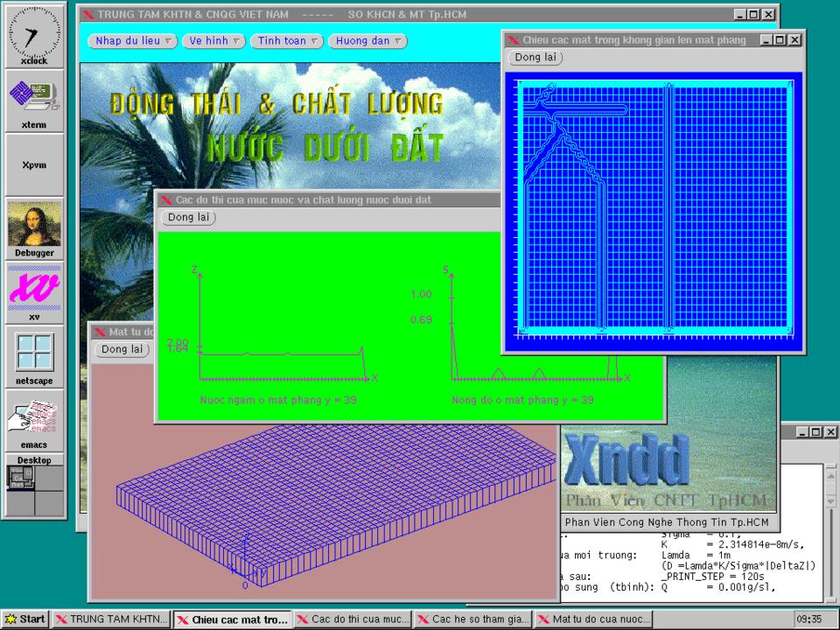Viewport: 840px width, 630px height.
Task: Open the Ve hinh dropdown menu
Action: 213,41
